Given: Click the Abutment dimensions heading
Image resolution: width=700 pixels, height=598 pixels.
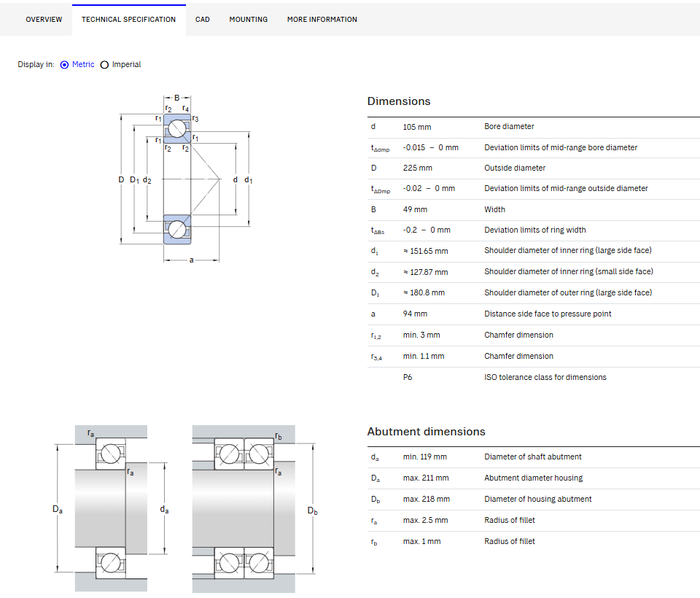Looking at the screenshot, I should tap(426, 432).
